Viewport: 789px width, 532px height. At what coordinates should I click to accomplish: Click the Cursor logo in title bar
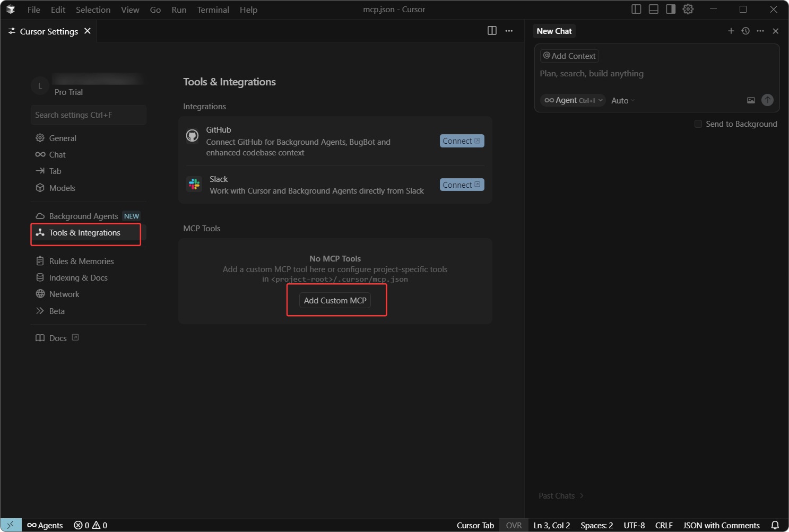pos(11,10)
